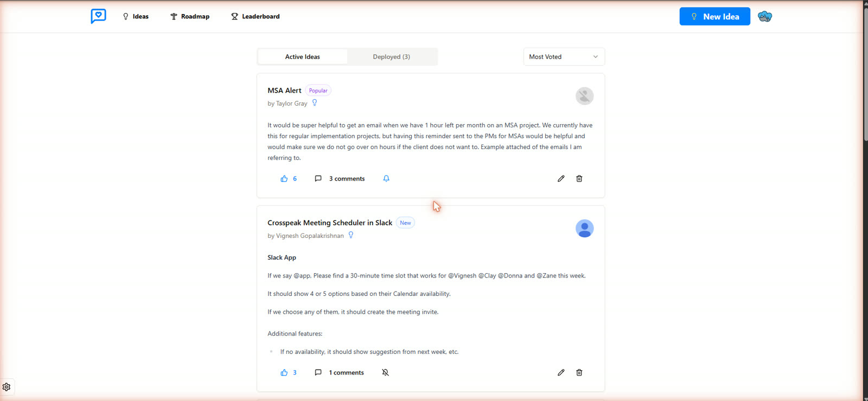Open the user profile avatar menu
Image resolution: width=868 pixels, height=401 pixels.
765,16
